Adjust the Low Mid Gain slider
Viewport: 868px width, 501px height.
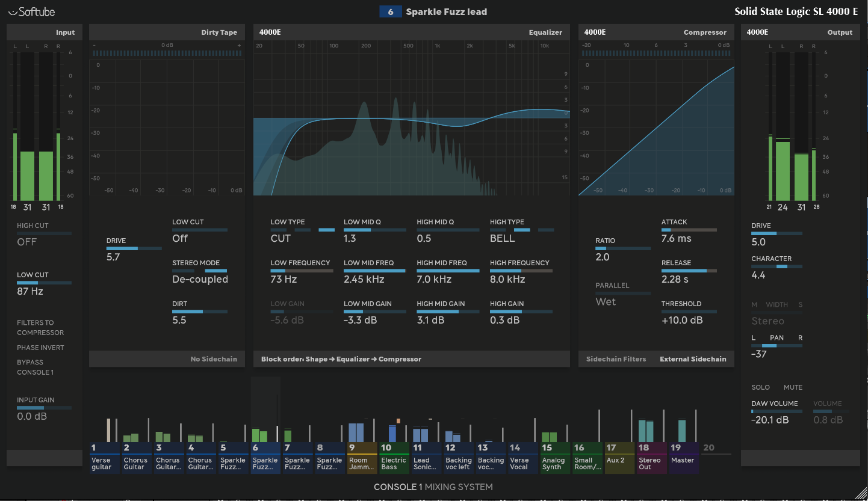[375, 312]
